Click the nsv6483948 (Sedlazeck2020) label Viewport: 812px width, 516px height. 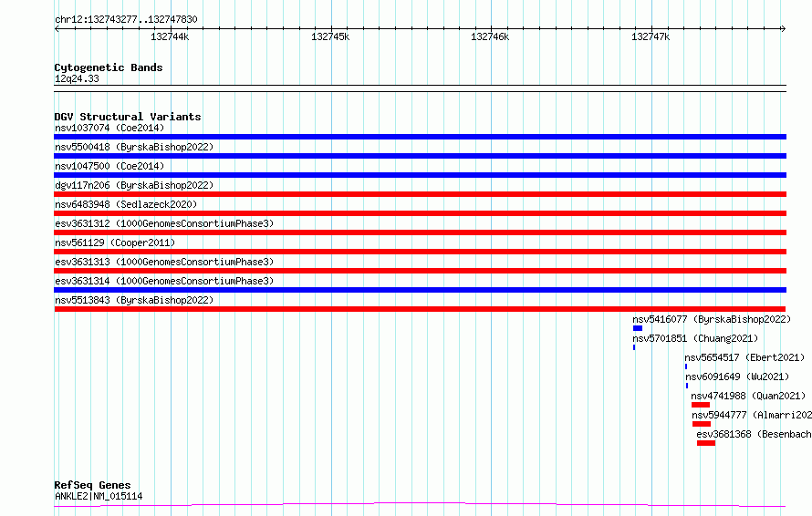pos(126,204)
